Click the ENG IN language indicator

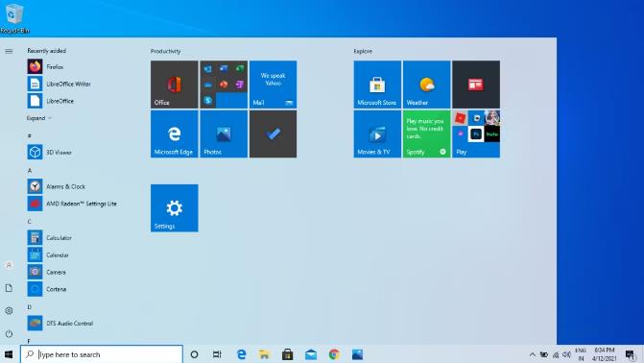coord(581,354)
